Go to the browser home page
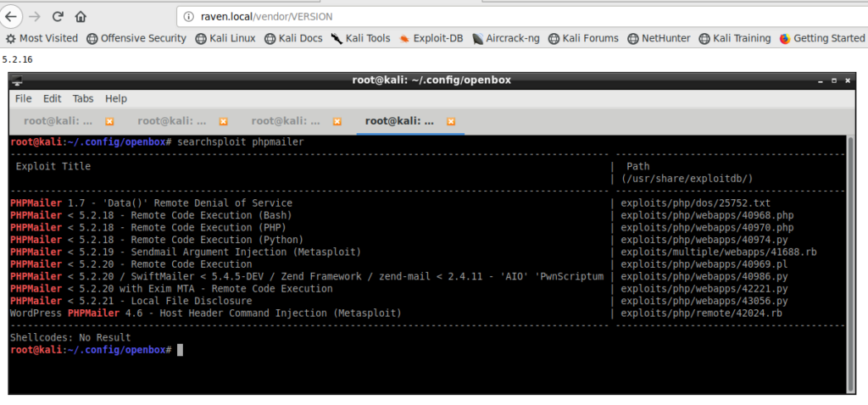This screenshot has height=405, width=868. 81,17
